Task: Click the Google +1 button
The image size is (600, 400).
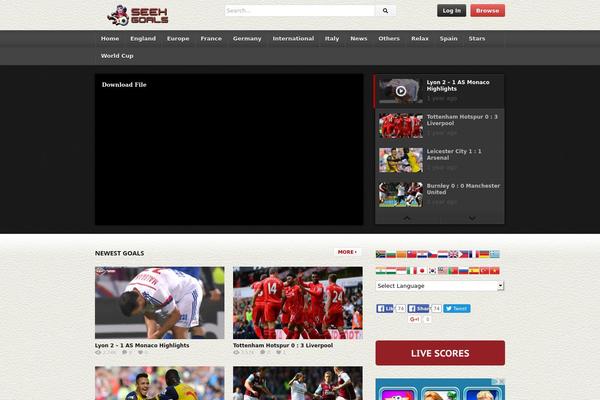Action: 414,319
